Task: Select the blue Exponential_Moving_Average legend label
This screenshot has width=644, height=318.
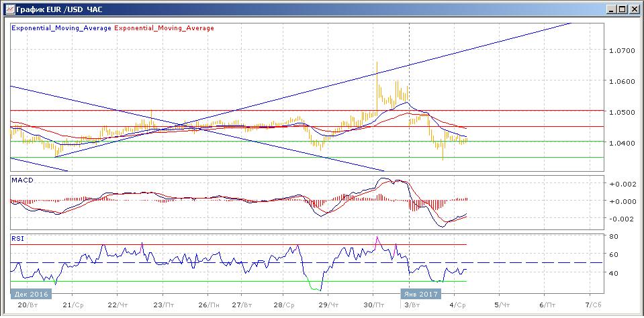Action: (x=61, y=28)
